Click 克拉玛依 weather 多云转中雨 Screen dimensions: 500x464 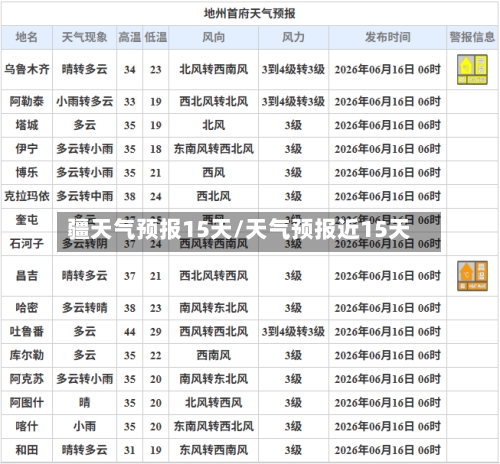(x=84, y=196)
